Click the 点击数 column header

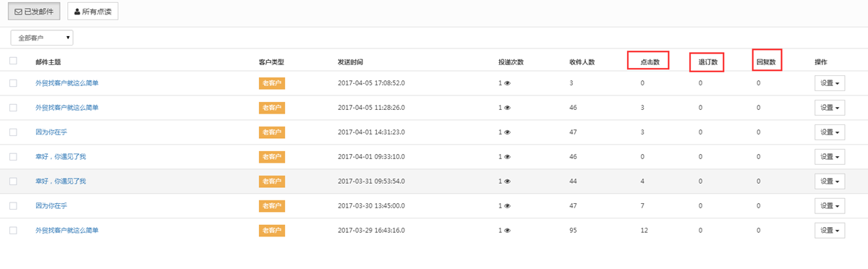649,62
